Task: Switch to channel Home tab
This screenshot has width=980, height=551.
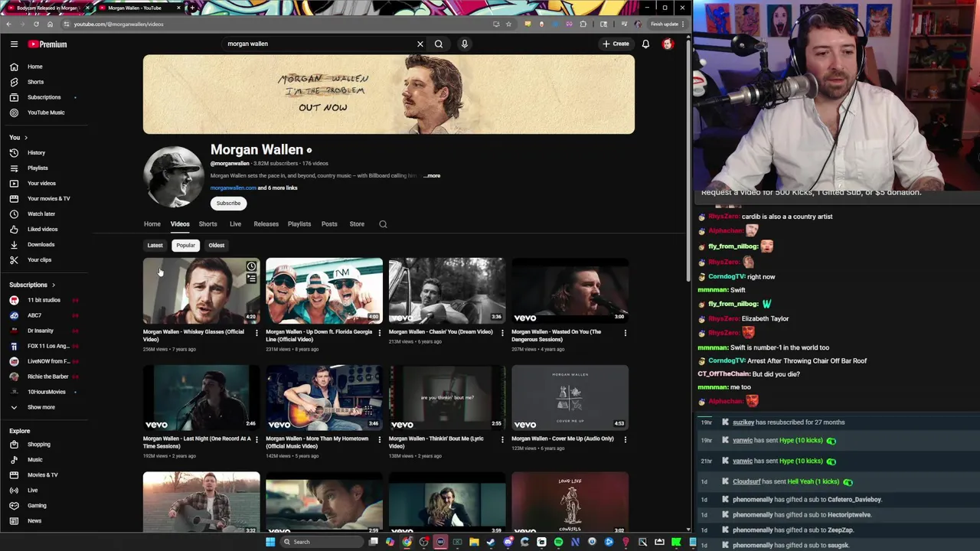Action: tap(152, 224)
